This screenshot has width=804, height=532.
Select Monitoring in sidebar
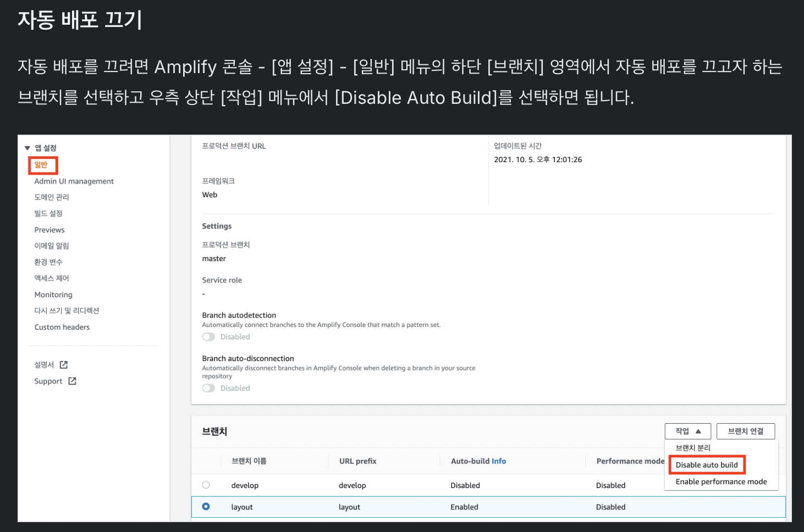[x=53, y=295]
